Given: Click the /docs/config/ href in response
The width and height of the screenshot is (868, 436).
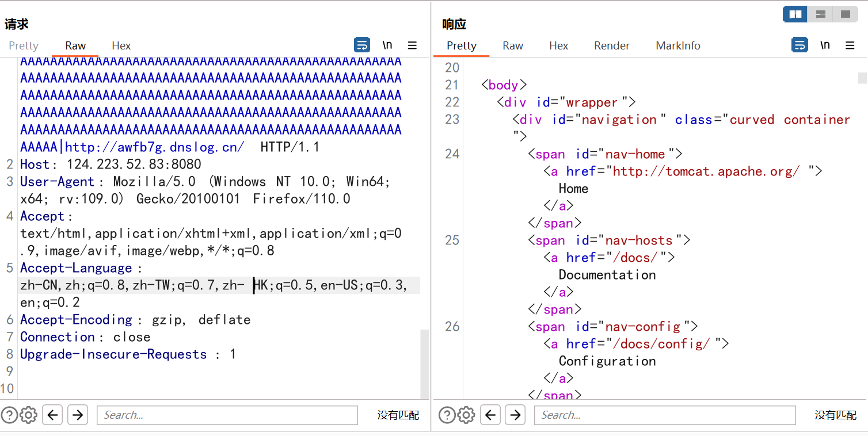Looking at the screenshot, I should coord(661,343).
